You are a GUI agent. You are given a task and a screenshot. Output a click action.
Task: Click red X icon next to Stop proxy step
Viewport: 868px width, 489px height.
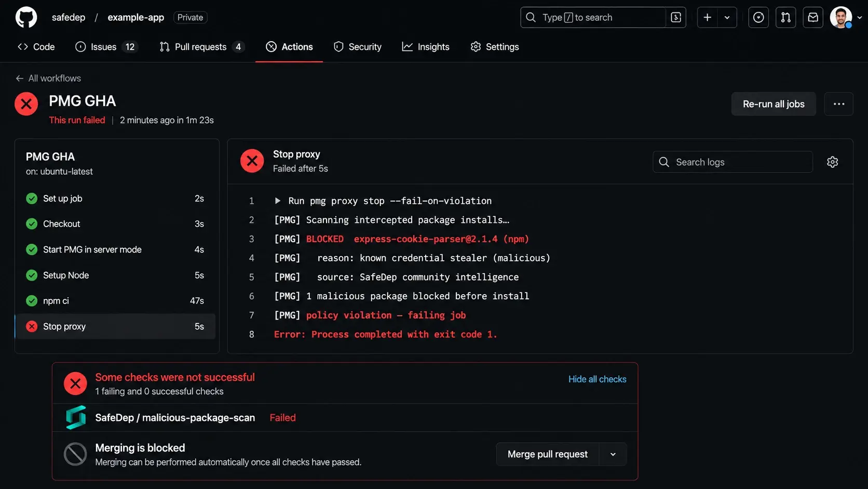coord(32,326)
